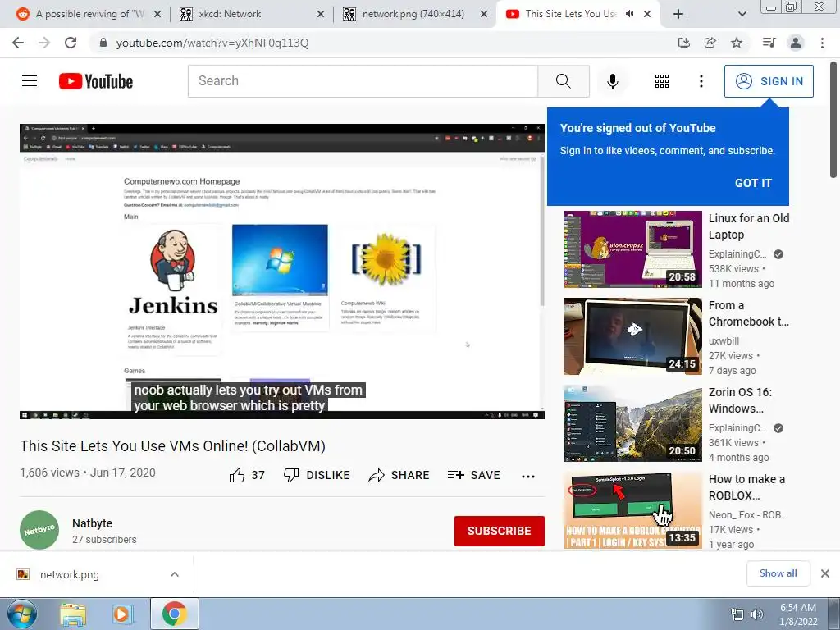Open the 'How to make a ROBLOX' thumbnail

click(x=632, y=510)
